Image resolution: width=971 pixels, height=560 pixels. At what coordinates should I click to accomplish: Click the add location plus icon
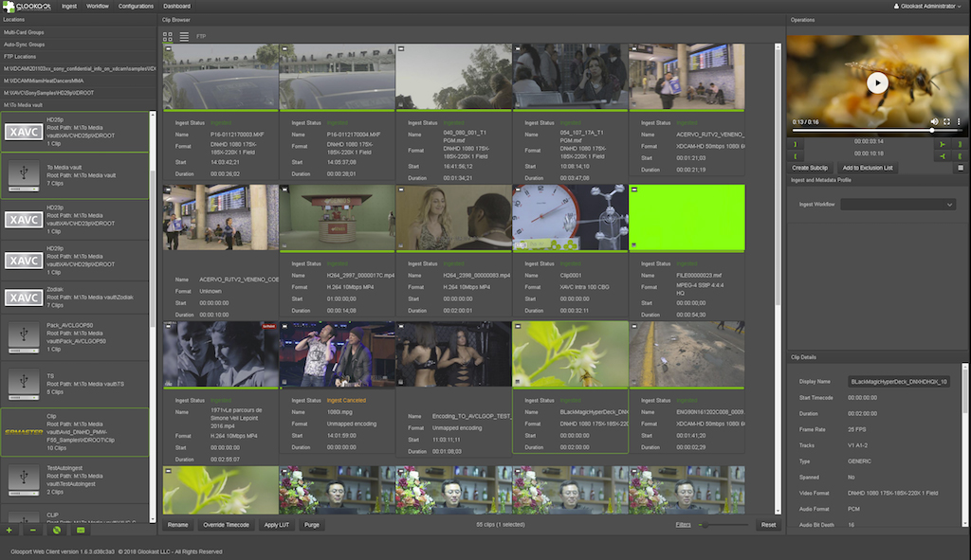click(9, 531)
